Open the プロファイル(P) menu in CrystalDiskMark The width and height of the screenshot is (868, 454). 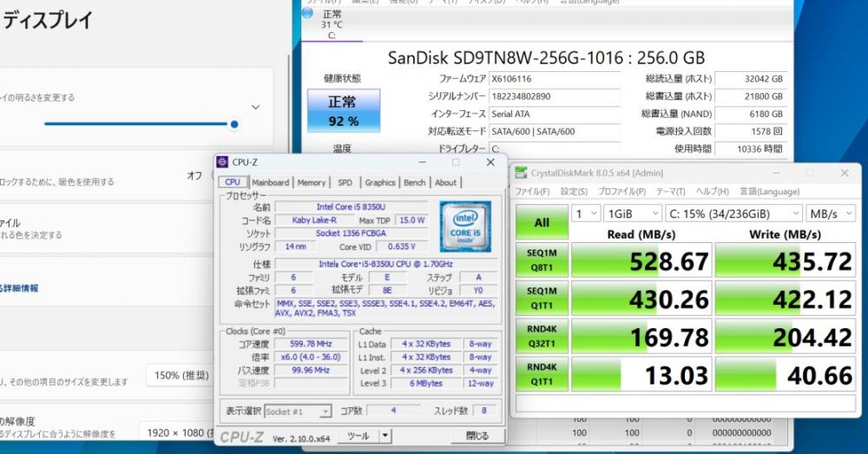[621, 192]
